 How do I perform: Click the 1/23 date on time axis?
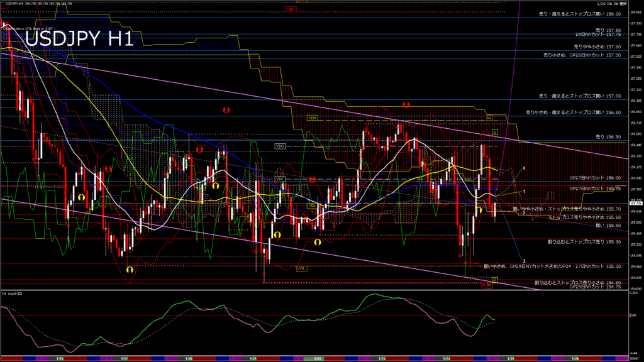(x=382, y=358)
